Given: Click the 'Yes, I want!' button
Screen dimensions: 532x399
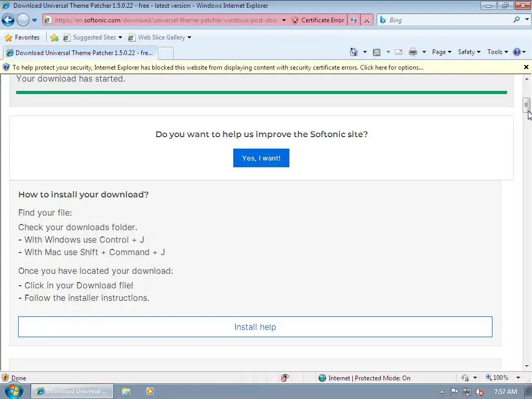Looking at the screenshot, I should 261,158.
